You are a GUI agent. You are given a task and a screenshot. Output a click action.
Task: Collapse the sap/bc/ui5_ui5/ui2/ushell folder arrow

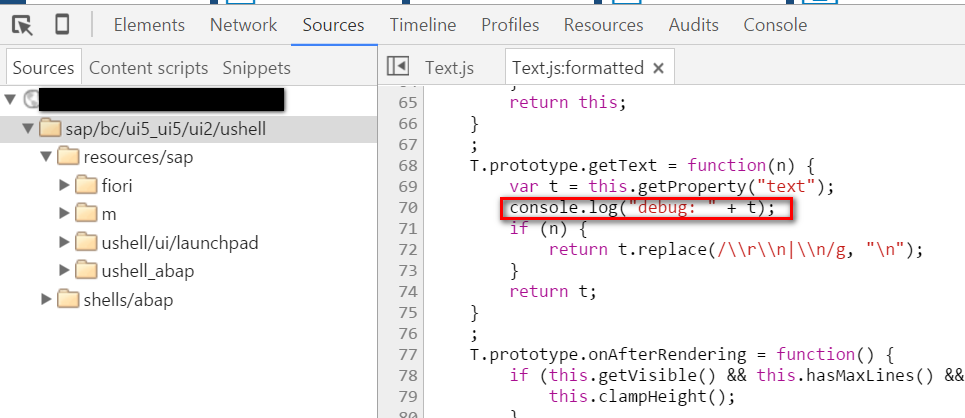pyautogui.click(x=28, y=129)
